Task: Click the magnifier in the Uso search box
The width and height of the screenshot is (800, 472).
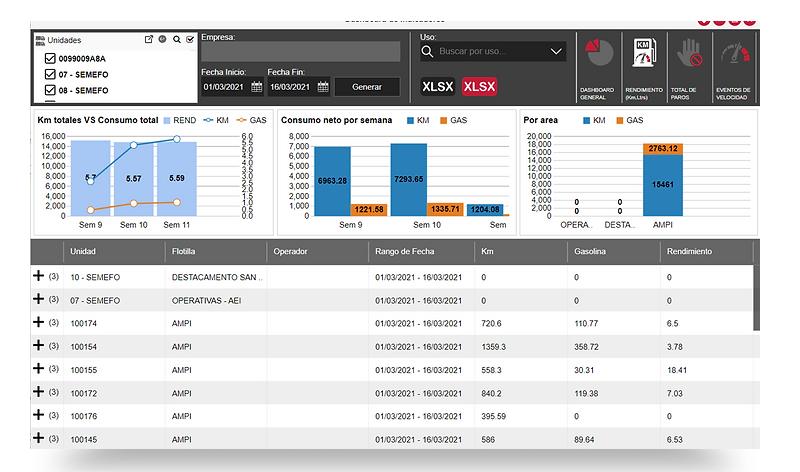Action: point(428,52)
